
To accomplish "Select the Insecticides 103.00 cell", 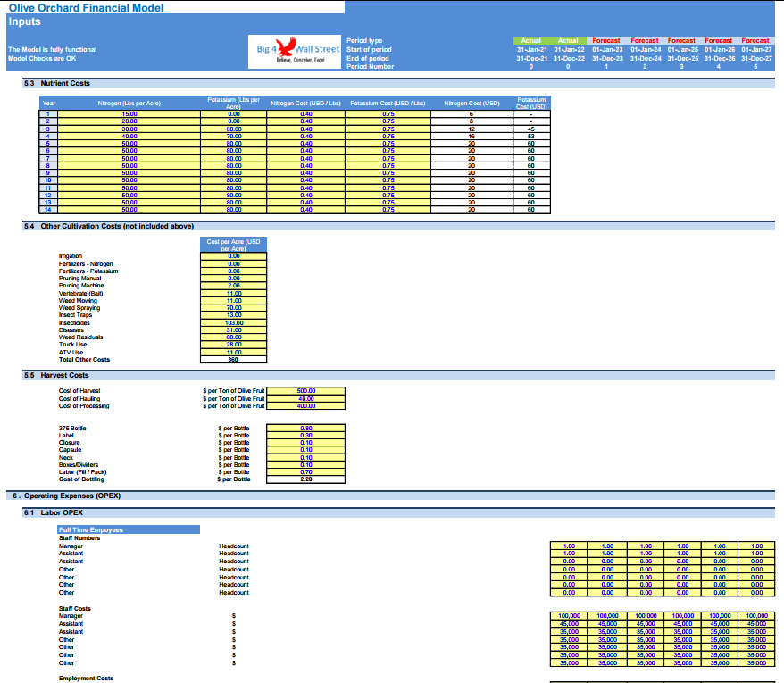I will (x=233, y=323).
